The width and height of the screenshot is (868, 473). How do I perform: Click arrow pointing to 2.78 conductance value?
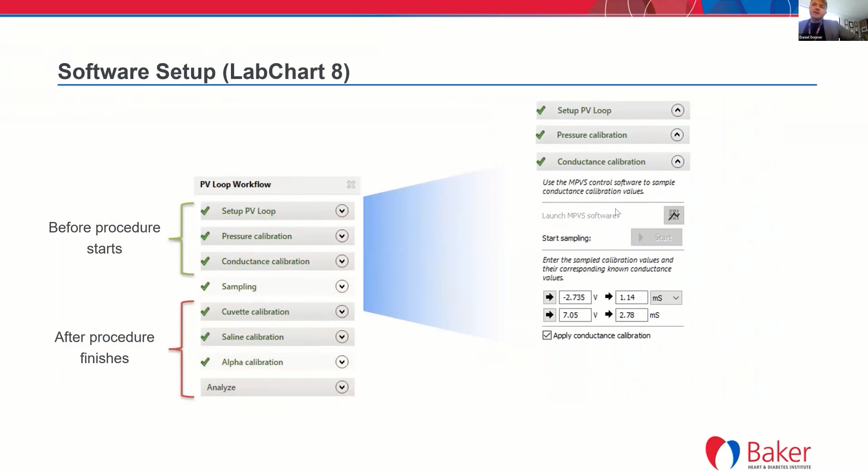click(x=608, y=315)
